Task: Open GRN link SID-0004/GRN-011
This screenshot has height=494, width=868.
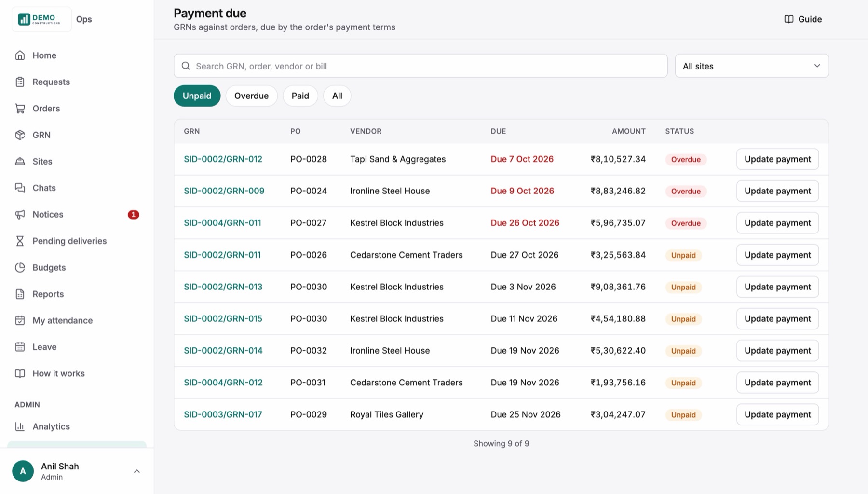Action: pyautogui.click(x=222, y=223)
